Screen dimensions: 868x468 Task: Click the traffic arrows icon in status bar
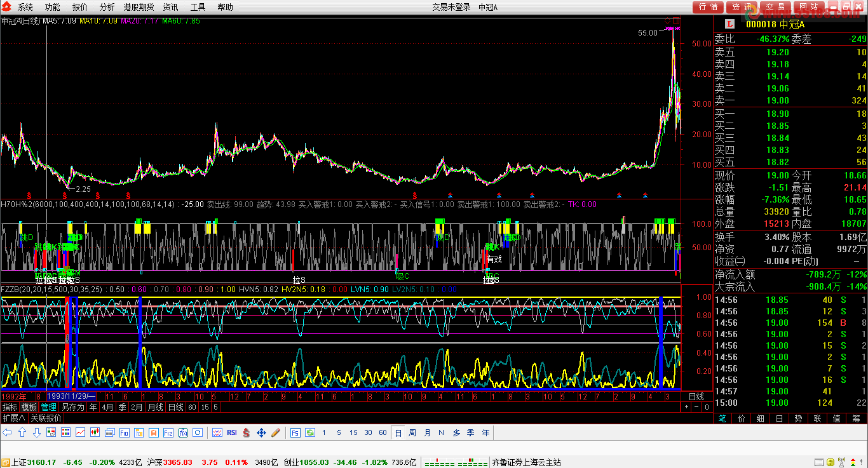point(853,462)
